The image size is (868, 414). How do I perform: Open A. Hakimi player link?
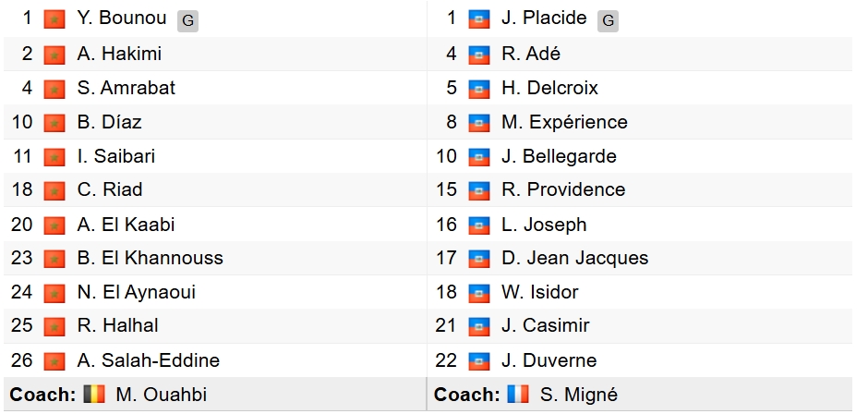coord(119,54)
